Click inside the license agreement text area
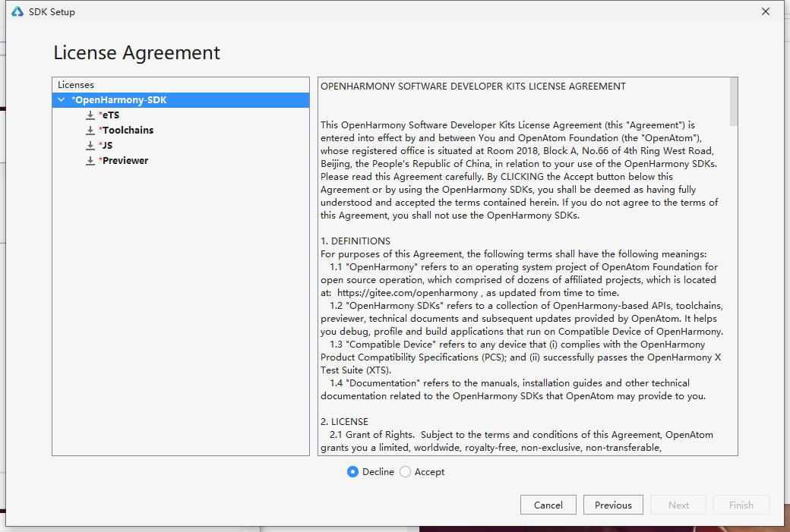Screen dimensions: 790x532 click(x=524, y=266)
